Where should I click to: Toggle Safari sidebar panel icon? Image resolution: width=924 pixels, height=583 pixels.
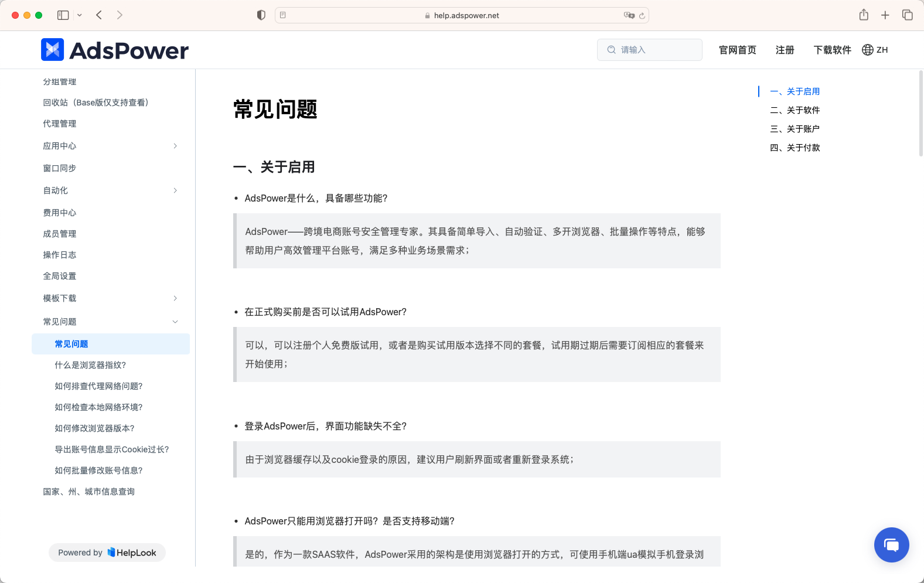pyautogui.click(x=63, y=15)
